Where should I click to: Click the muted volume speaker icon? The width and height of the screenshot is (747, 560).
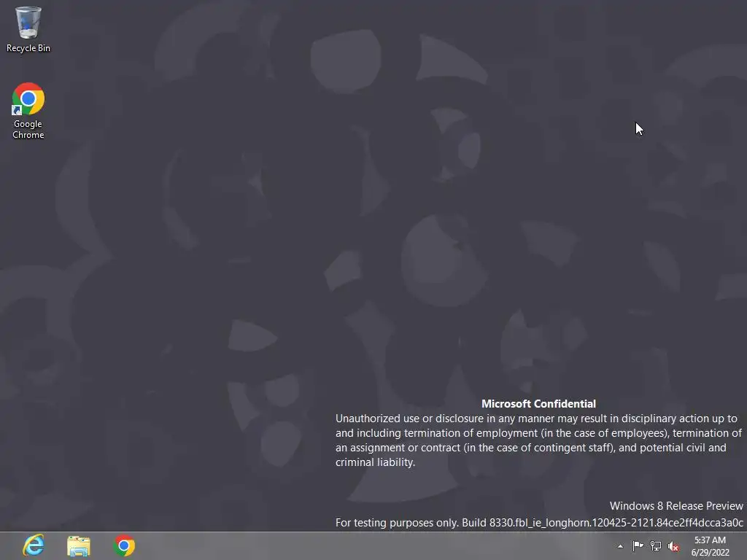click(673, 546)
